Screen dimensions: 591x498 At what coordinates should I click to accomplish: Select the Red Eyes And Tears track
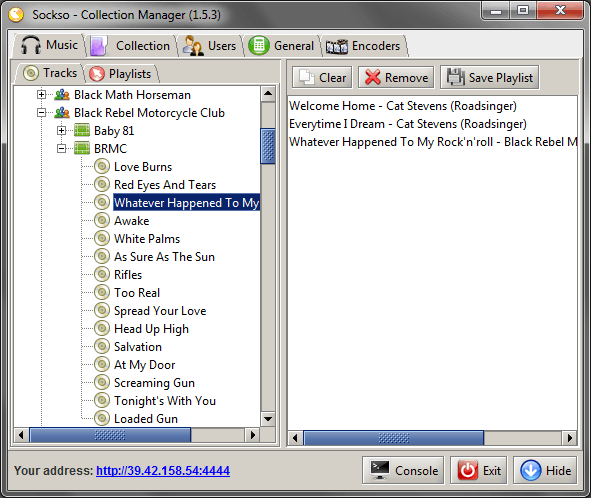pyautogui.click(x=165, y=185)
